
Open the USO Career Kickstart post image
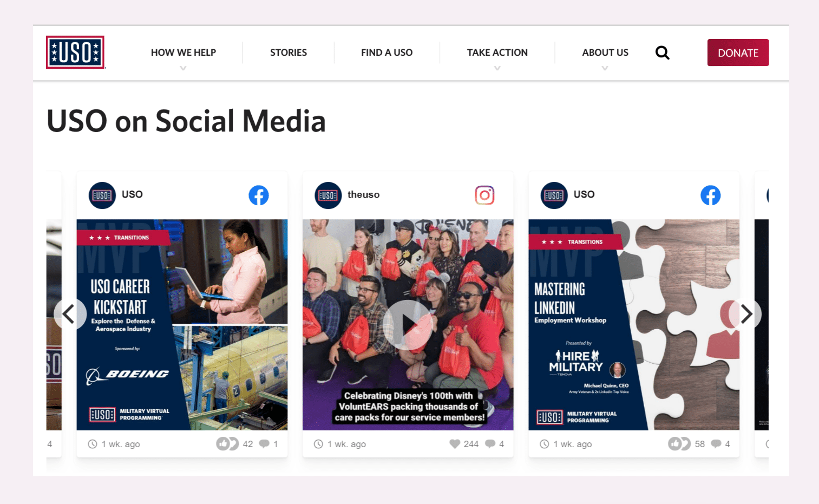(x=182, y=325)
